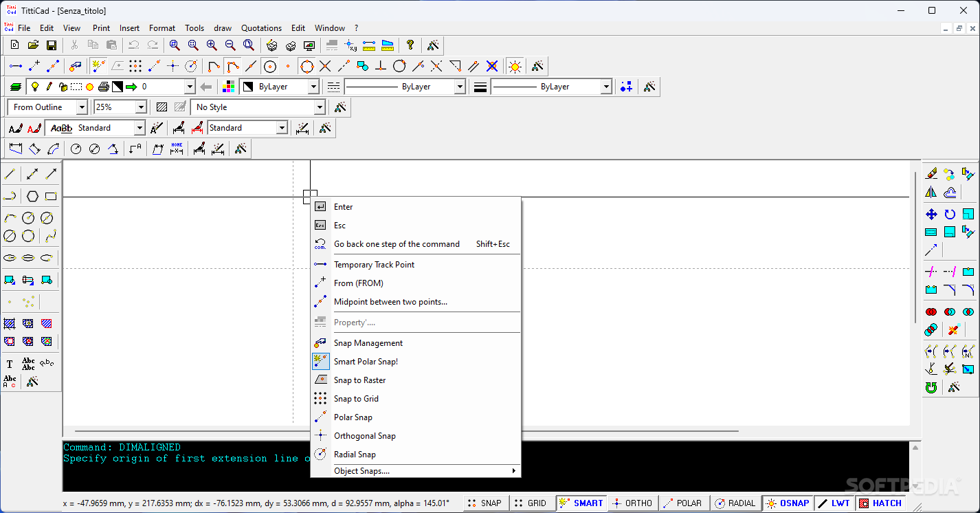Open help with the question mark icon
Screen dimensions: 980x513
pyautogui.click(x=410, y=45)
